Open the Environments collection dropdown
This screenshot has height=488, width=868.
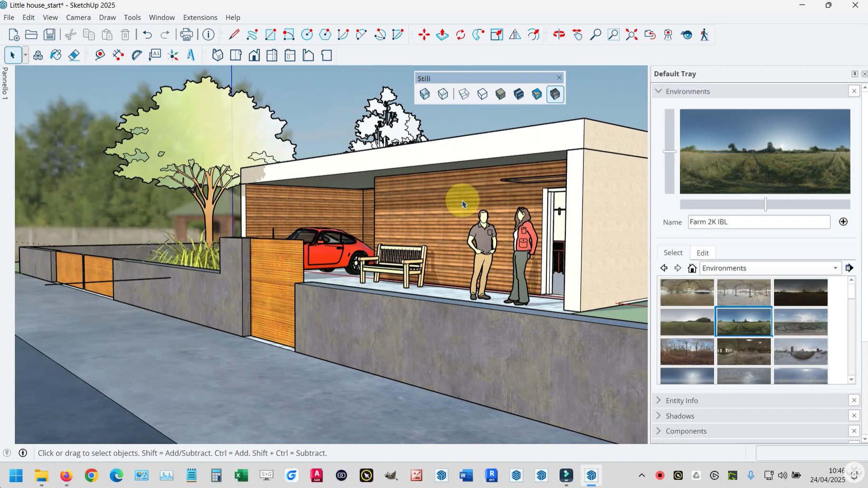pyautogui.click(x=835, y=268)
